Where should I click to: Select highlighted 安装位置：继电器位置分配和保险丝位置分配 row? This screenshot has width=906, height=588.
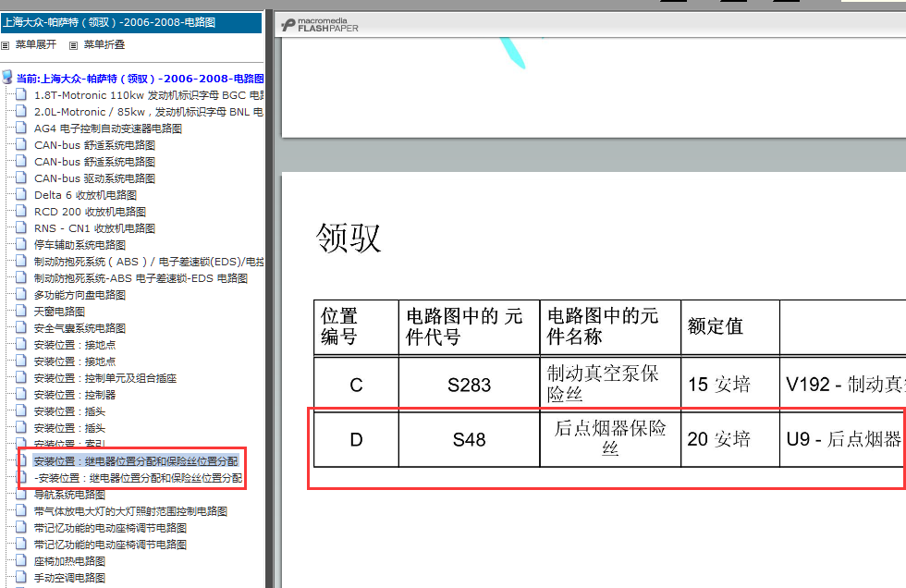[x=136, y=461]
